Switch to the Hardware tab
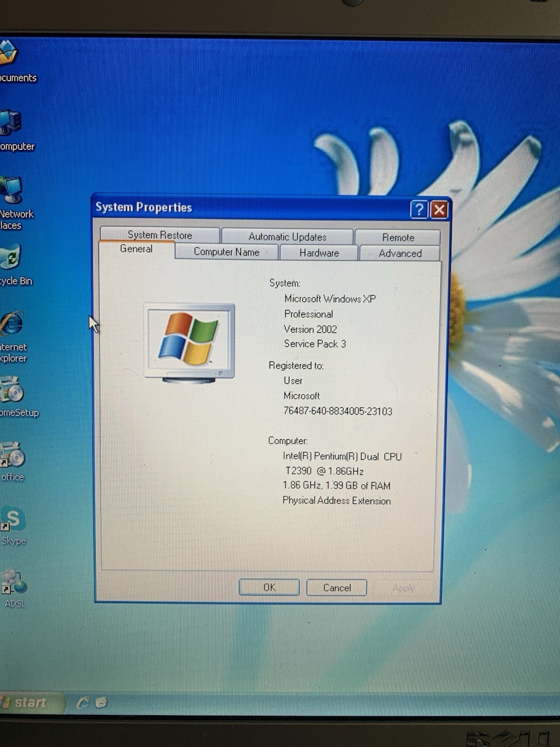Image resolution: width=560 pixels, height=747 pixels. tap(319, 253)
